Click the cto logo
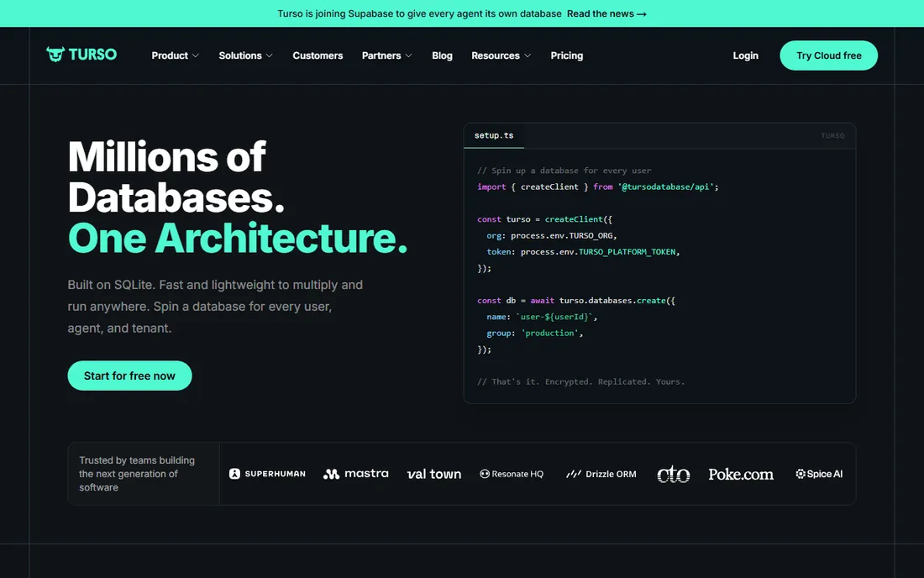 click(x=674, y=474)
